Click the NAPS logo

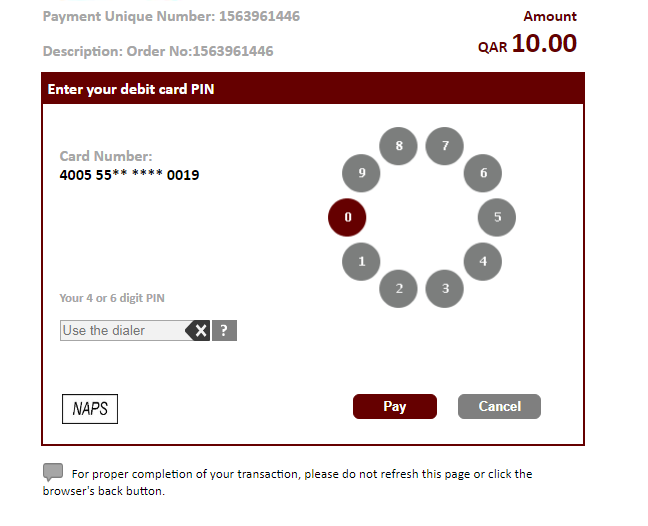(x=90, y=409)
